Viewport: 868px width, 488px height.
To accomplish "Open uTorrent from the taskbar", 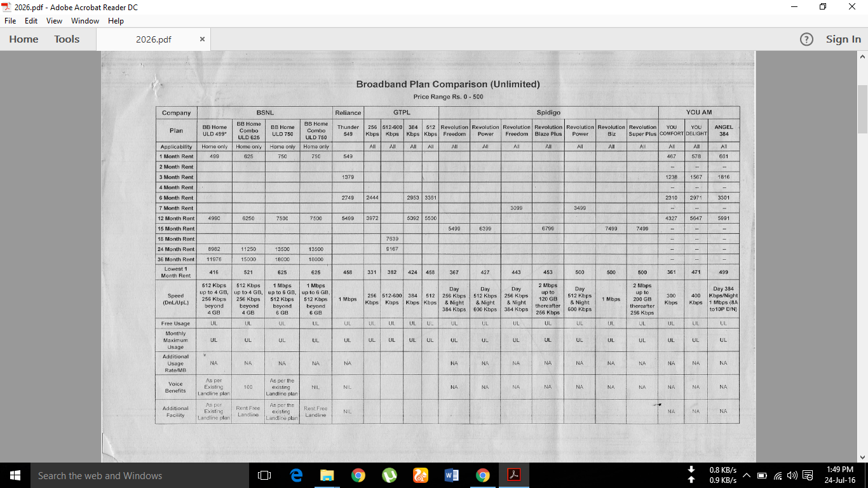I will [389, 475].
